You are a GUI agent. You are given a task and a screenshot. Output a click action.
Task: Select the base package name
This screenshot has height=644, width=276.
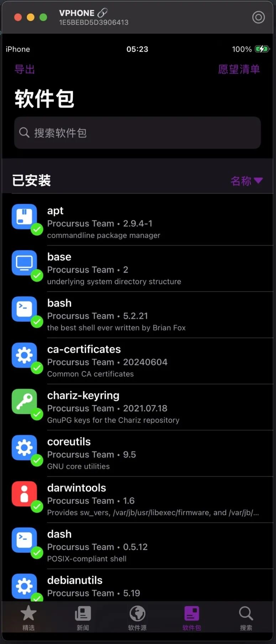59,257
